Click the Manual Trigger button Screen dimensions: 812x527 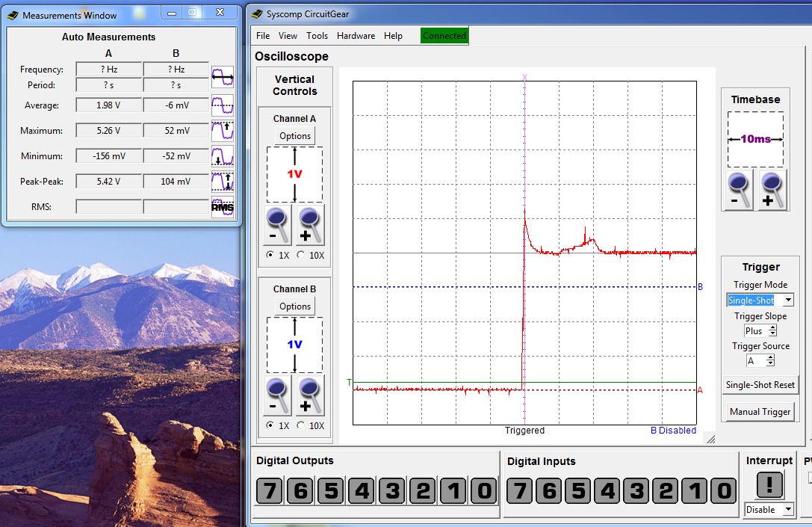coord(760,412)
